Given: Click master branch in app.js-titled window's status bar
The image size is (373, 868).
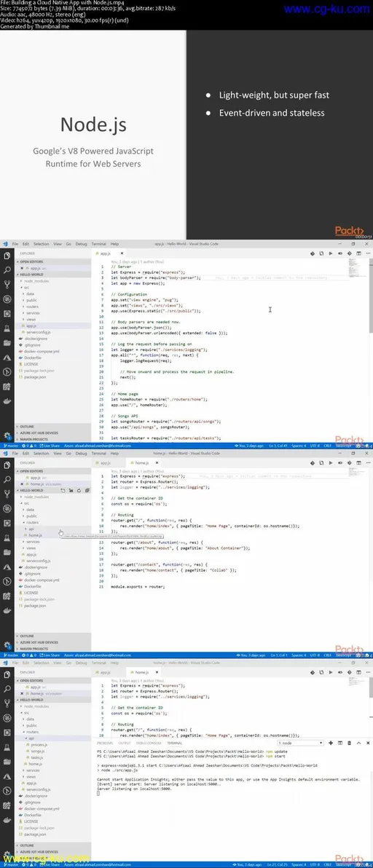Looking at the screenshot, I should [x=12, y=445].
